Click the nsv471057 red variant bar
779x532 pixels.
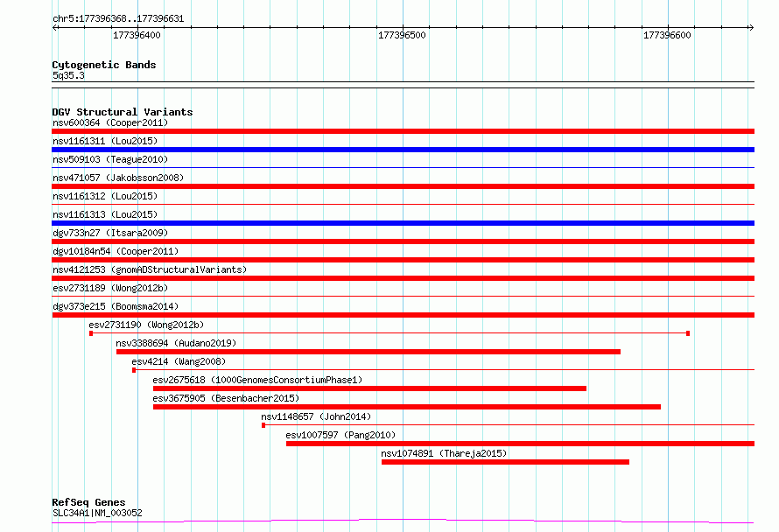403,186
